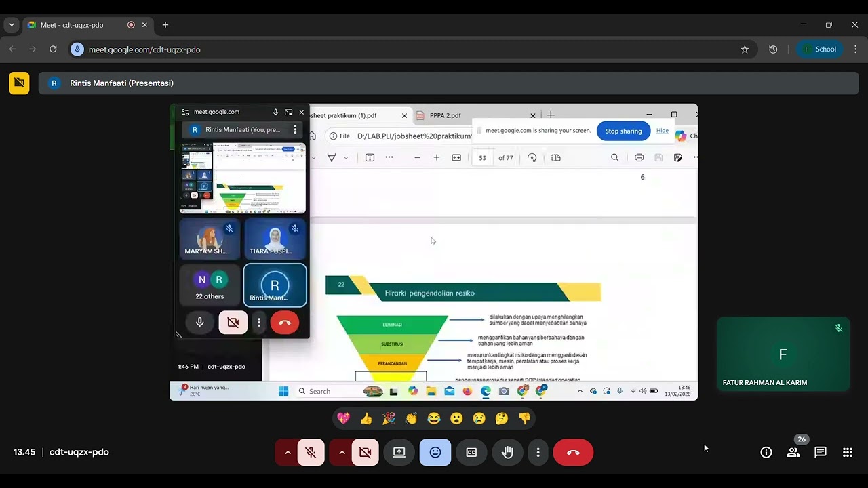
Task: Click Hide link in sharing notice
Action: (663, 131)
